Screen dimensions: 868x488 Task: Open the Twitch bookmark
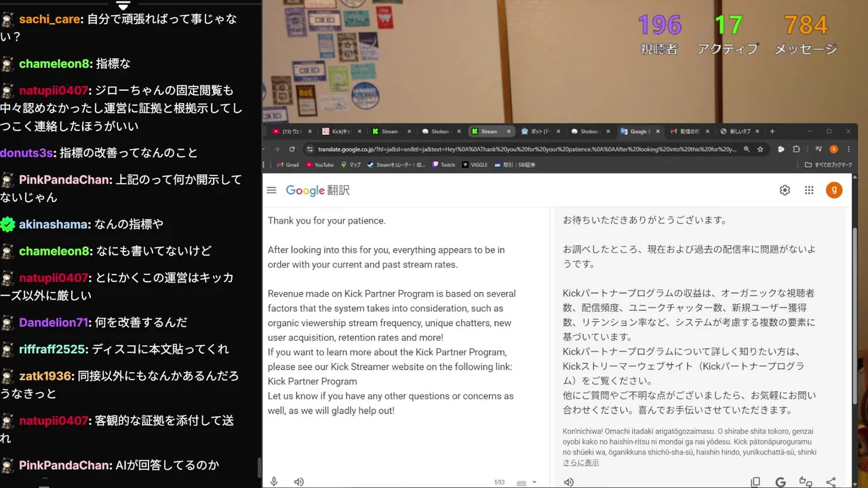pyautogui.click(x=443, y=165)
